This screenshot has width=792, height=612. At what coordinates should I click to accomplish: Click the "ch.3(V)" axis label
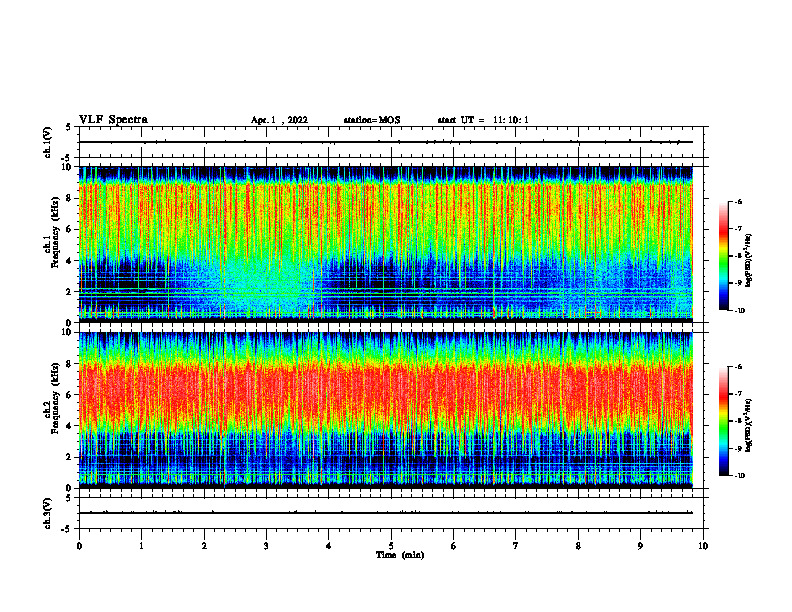[48, 513]
